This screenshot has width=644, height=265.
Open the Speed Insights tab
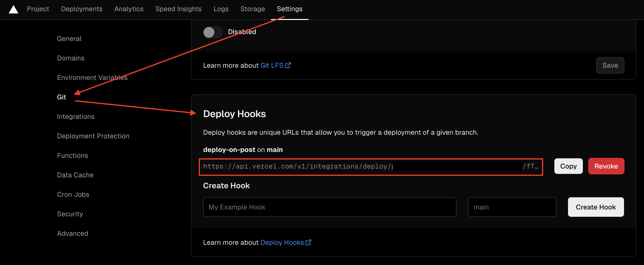pyautogui.click(x=178, y=9)
